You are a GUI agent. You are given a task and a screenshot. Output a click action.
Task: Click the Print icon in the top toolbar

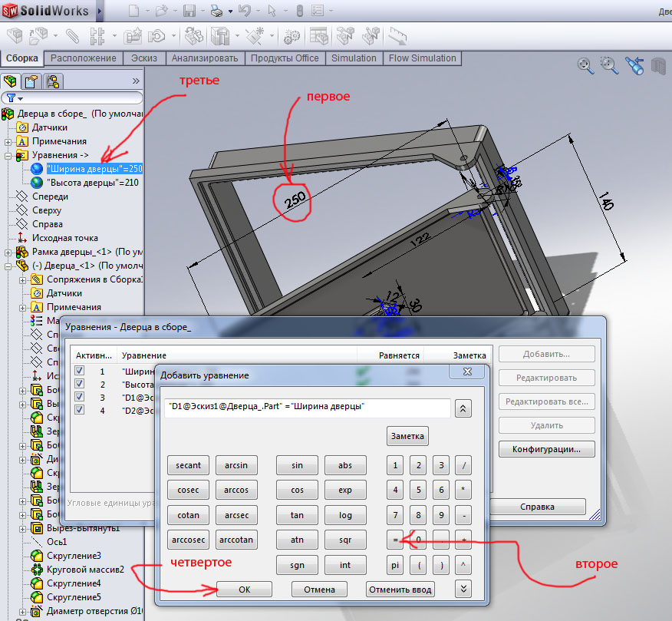[x=216, y=11]
